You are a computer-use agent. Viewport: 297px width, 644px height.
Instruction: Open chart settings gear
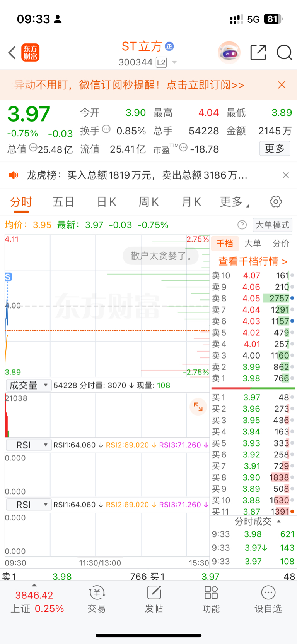coord(276,202)
